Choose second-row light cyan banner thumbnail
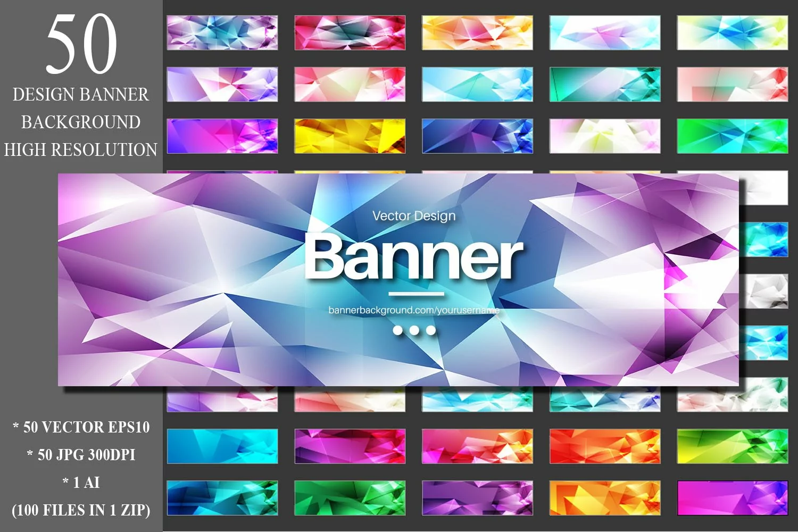Viewport: 798px width, 532px height. click(x=477, y=85)
